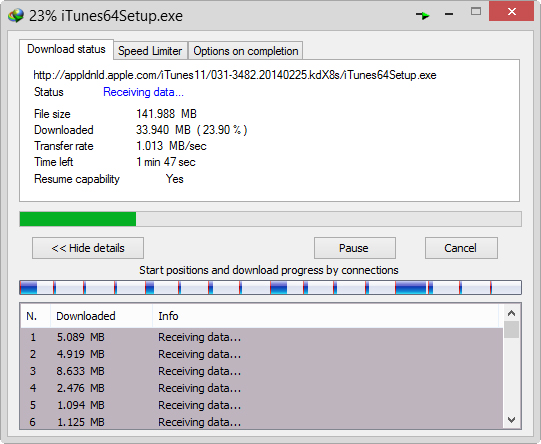Click the 'Start positions and download progress' label
The image size is (541, 444).
(x=269, y=270)
